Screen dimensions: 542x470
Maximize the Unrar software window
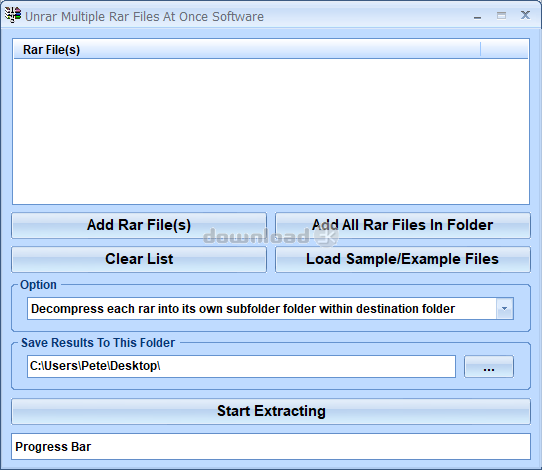pyautogui.click(x=501, y=16)
